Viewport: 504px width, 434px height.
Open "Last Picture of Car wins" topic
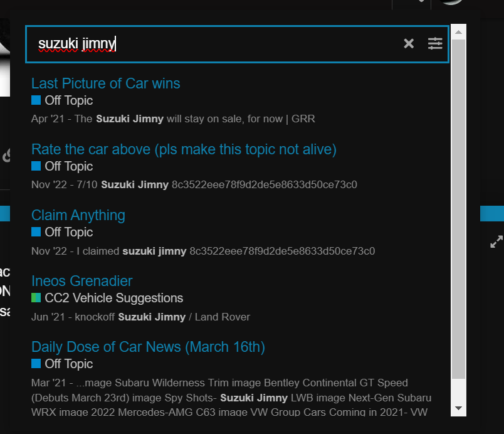[x=105, y=83]
